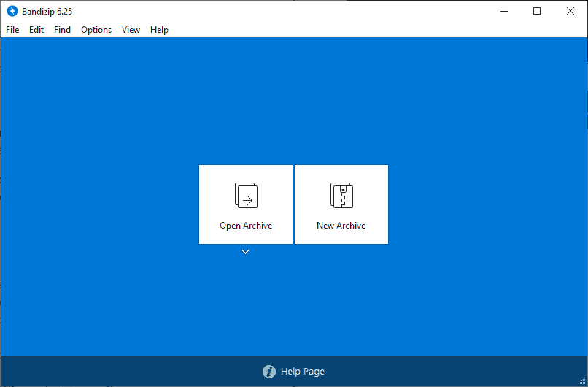Click the window resize grip in the corner
This screenshot has width=588, height=387.
tap(582, 381)
